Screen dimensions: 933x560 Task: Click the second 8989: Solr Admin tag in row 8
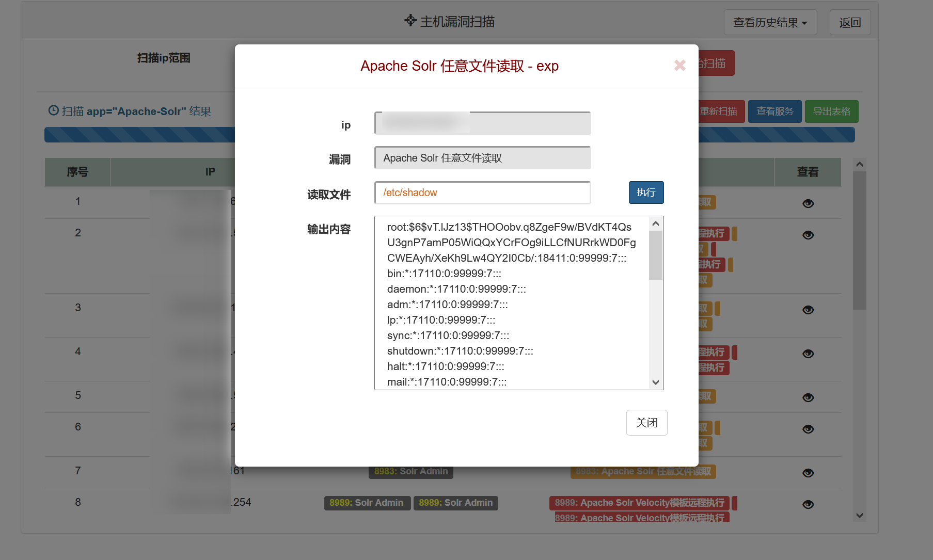(x=456, y=503)
